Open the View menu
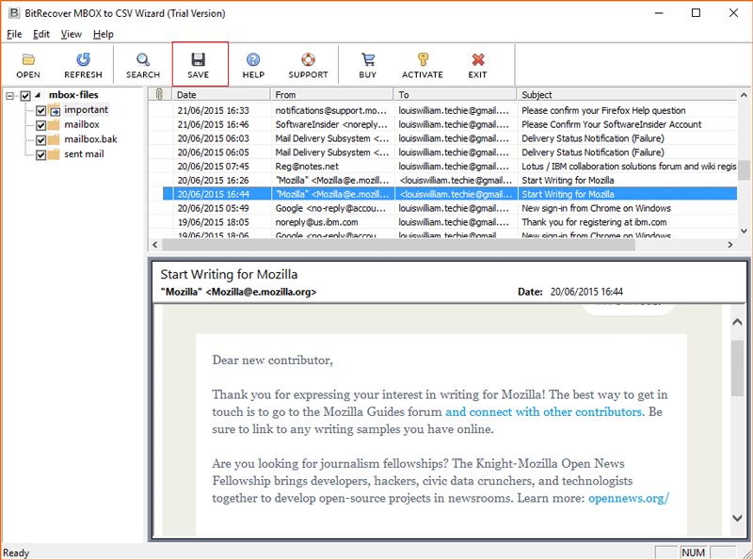 [72, 34]
